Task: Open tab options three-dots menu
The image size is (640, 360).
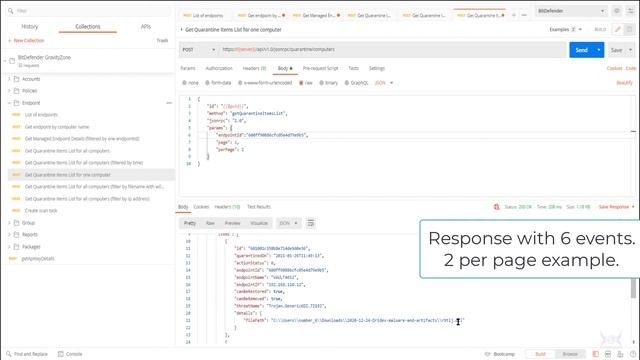Action: coord(524,16)
